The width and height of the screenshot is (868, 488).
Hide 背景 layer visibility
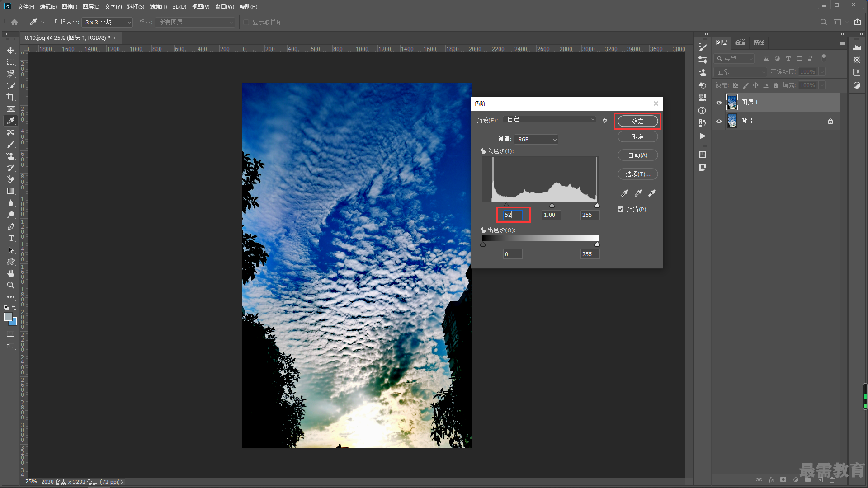pos(719,121)
